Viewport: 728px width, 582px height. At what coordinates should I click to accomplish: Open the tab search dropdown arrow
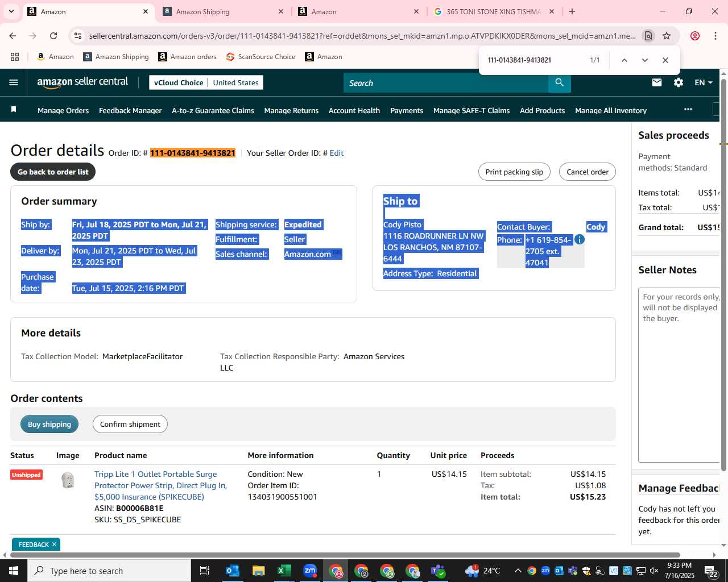coord(11,11)
